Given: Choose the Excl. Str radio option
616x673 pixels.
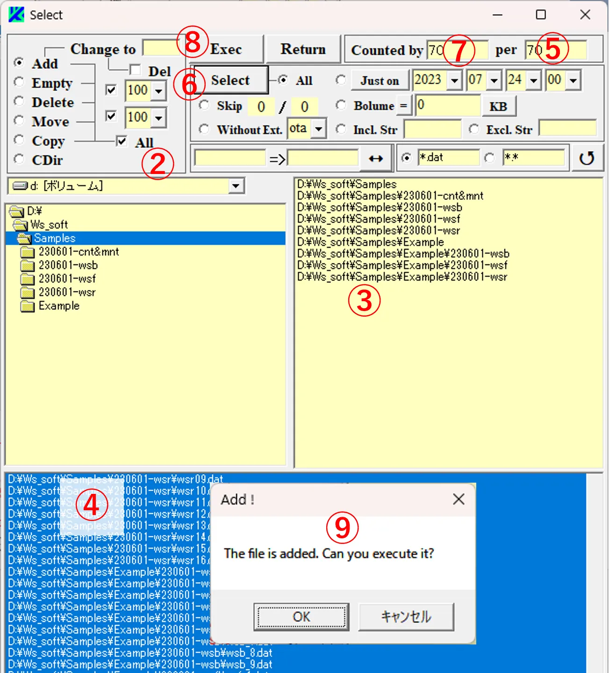Looking at the screenshot, I should [474, 129].
